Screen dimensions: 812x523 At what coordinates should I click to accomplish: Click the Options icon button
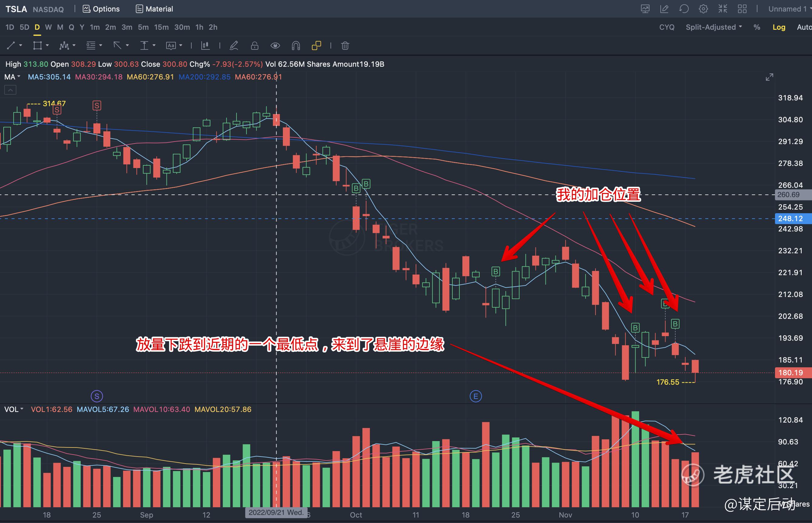(x=101, y=9)
